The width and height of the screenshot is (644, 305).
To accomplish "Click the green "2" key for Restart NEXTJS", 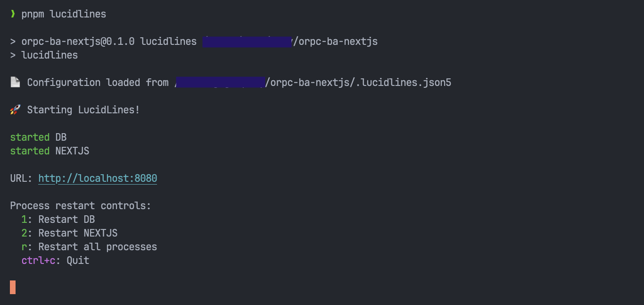I will (x=24, y=233).
